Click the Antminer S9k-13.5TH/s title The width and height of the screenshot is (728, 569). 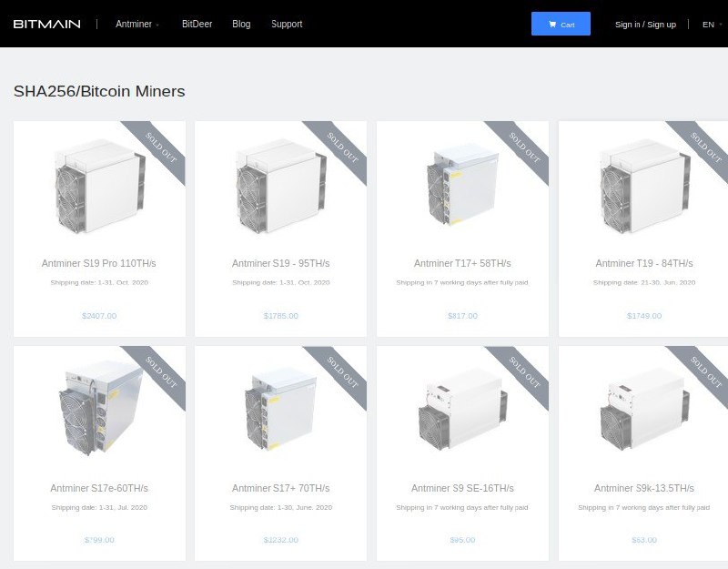coord(644,488)
